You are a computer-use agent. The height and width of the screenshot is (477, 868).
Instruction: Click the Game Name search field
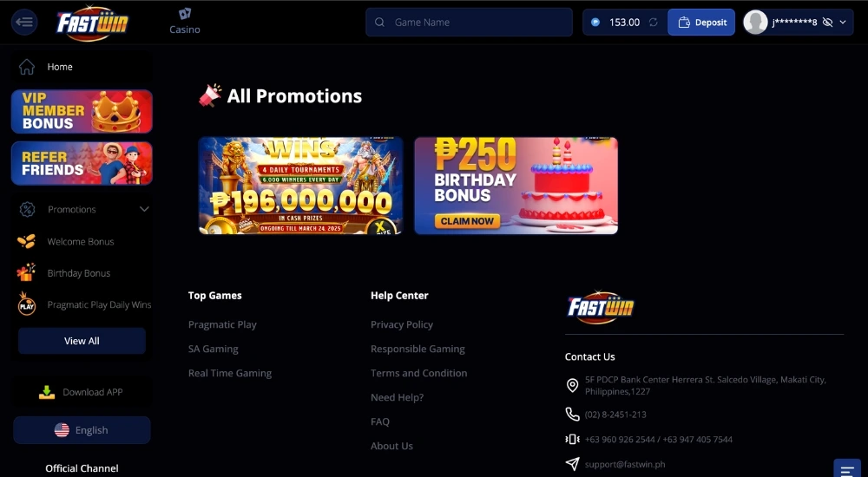pyautogui.click(x=469, y=23)
